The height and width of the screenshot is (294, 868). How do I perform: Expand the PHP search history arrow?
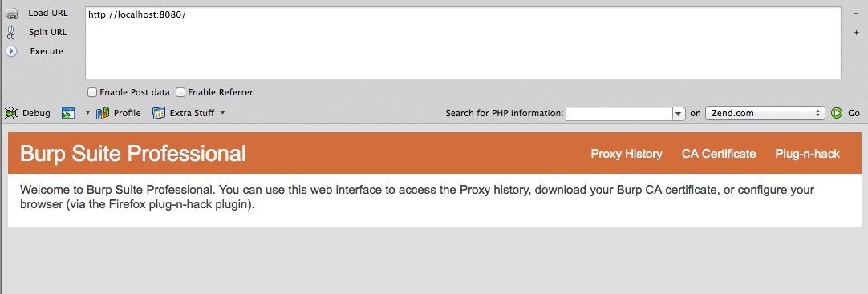point(679,113)
